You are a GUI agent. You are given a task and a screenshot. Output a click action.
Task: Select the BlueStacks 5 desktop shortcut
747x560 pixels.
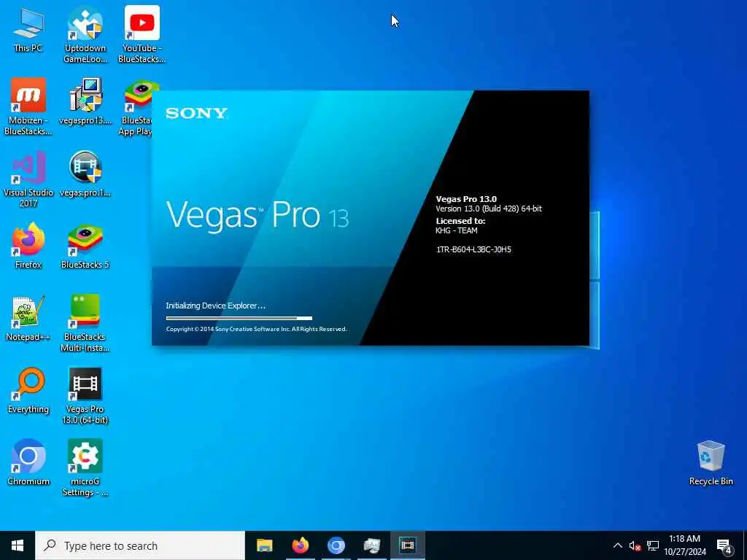coord(85,246)
